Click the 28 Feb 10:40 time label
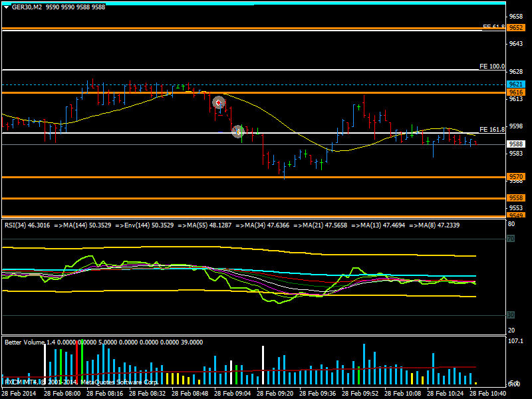Screen dimensions: 532x399 [489, 393]
